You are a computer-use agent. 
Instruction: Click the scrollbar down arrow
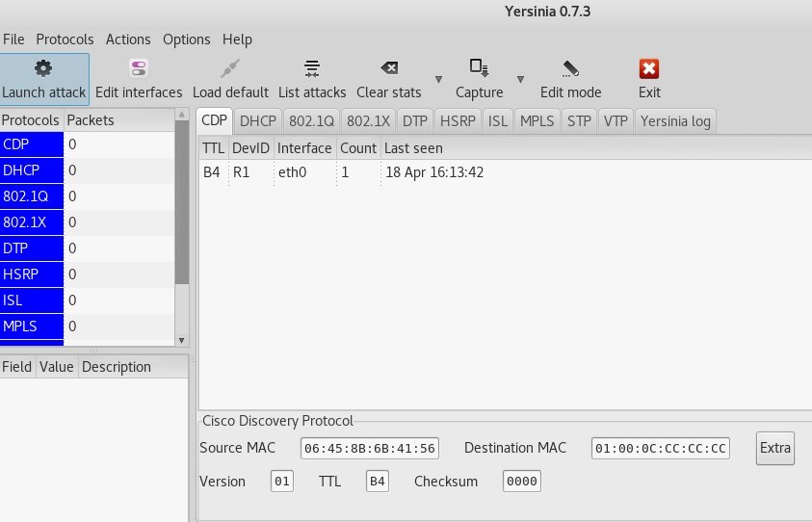[182, 341]
